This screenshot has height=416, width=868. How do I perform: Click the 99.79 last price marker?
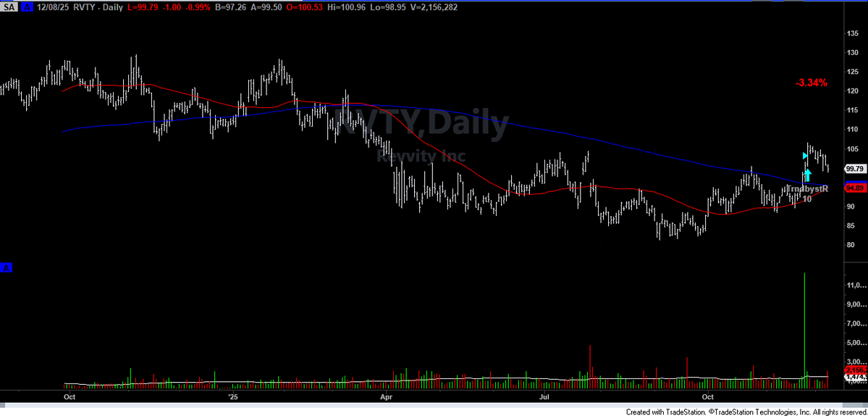(855, 168)
